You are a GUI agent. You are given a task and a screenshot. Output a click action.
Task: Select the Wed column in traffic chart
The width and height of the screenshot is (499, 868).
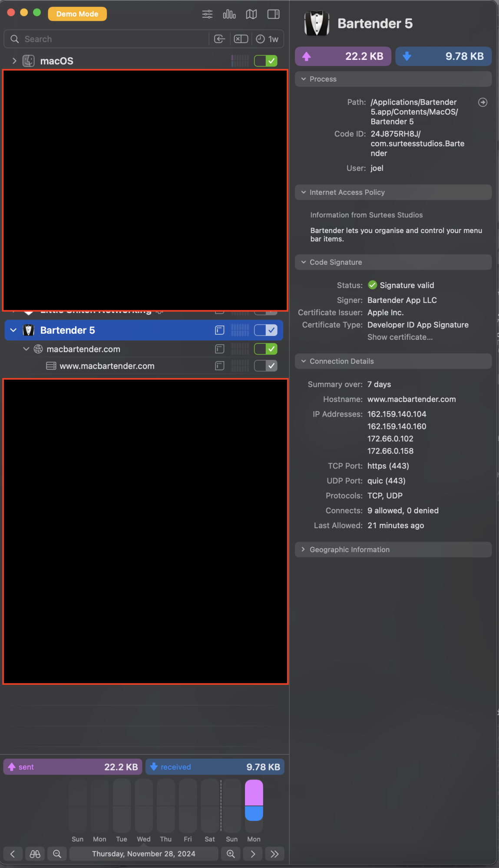click(144, 806)
